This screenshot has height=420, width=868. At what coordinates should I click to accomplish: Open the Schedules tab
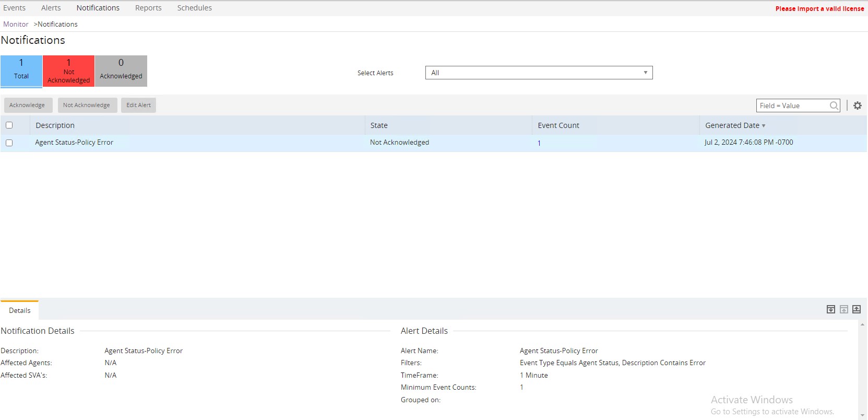pos(194,8)
